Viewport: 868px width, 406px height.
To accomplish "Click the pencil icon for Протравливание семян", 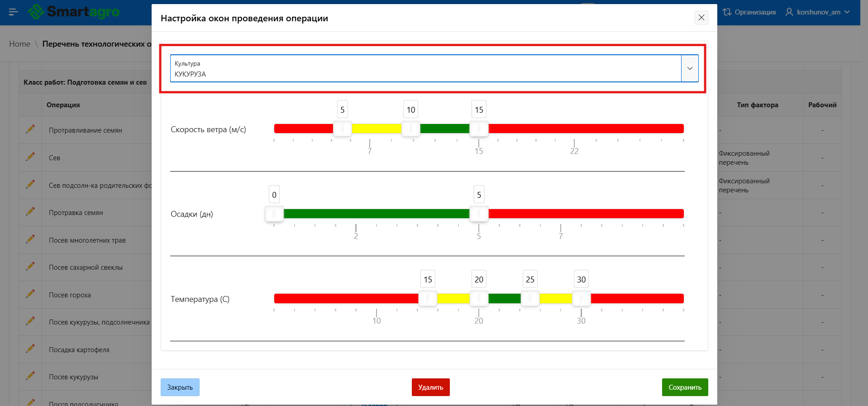I will coord(30,129).
